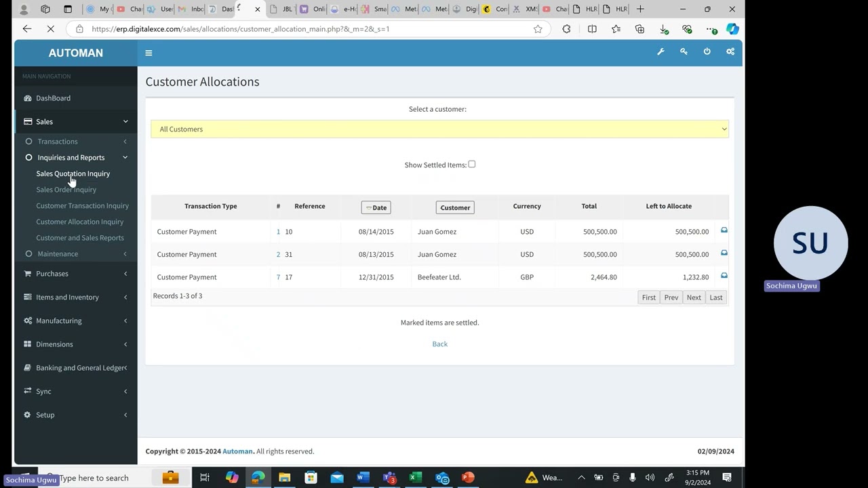Open Customer and Sales Reports
This screenshot has height=488, width=868.
tap(80, 237)
